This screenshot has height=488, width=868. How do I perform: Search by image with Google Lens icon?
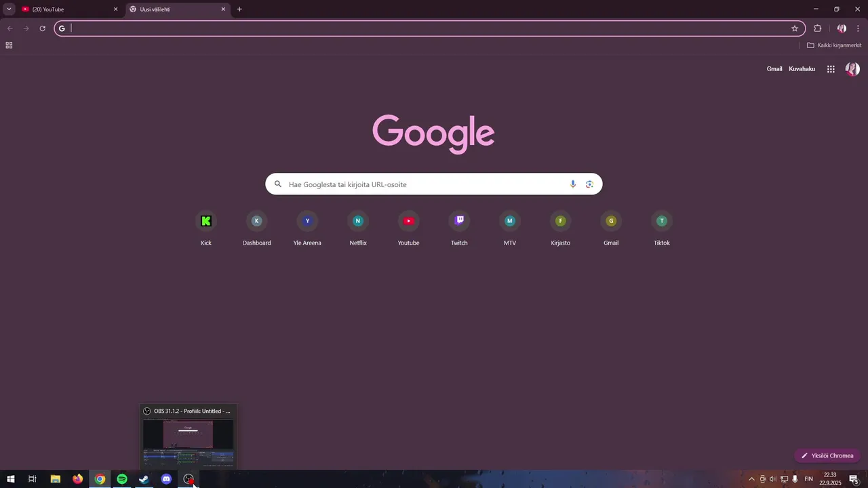coord(589,184)
